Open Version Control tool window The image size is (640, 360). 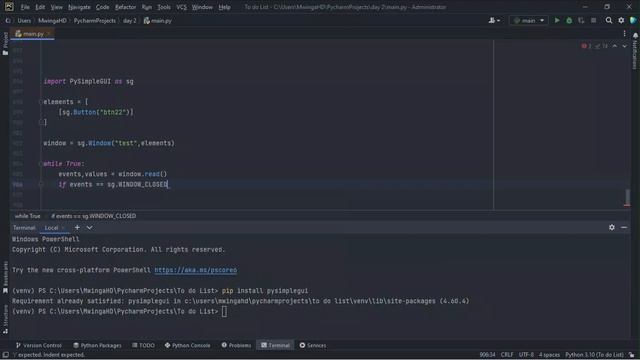39,345
